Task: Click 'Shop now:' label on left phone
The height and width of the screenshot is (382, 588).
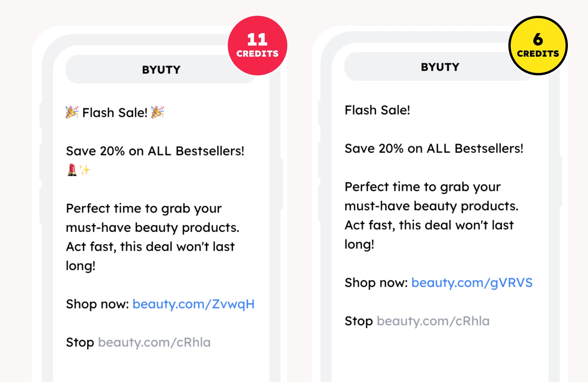Action: click(97, 304)
